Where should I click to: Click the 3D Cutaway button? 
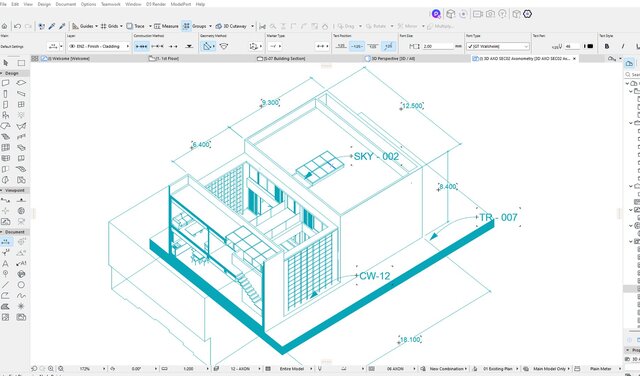pyautogui.click(x=231, y=26)
